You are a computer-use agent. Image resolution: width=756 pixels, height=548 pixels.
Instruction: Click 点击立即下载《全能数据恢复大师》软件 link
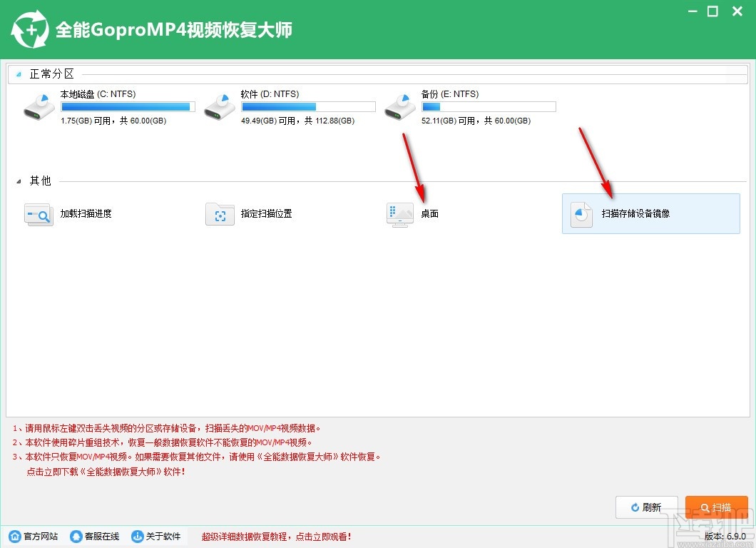point(106,472)
